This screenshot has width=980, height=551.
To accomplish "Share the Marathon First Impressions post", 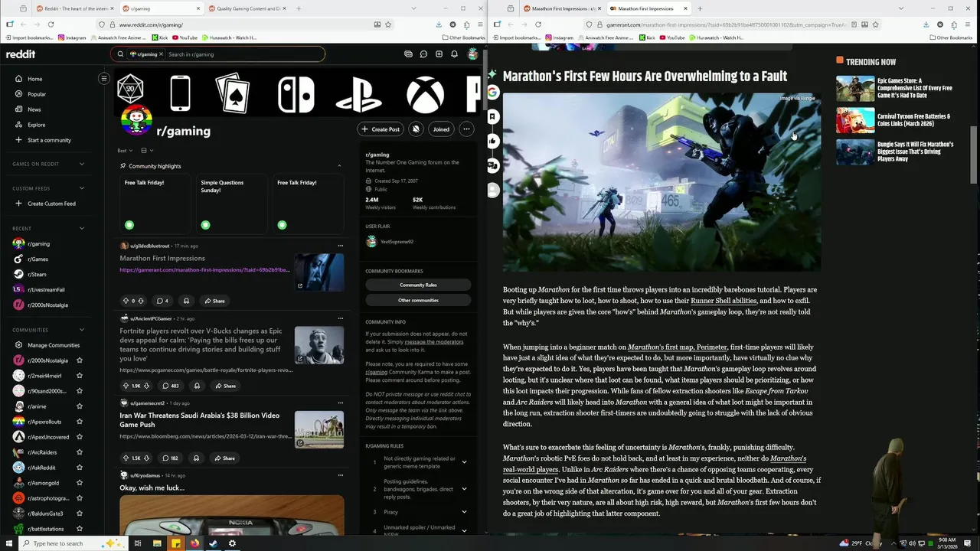I will coord(214,301).
